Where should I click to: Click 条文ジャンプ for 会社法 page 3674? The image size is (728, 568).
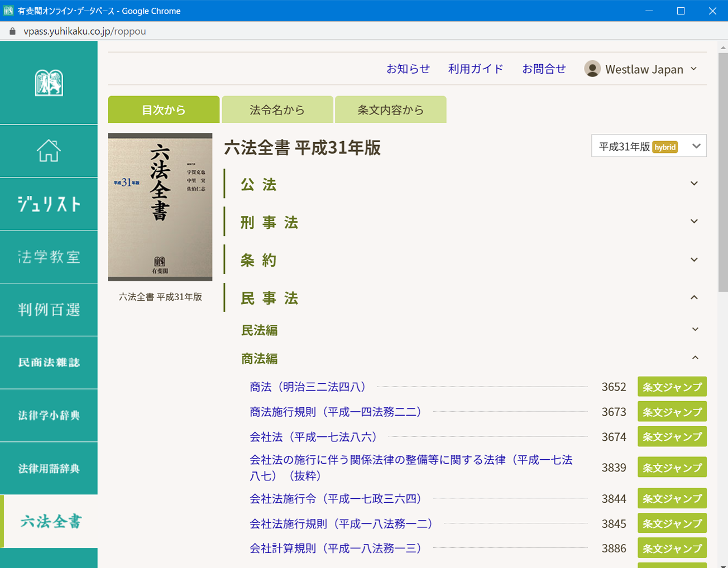tap(672, 437)
